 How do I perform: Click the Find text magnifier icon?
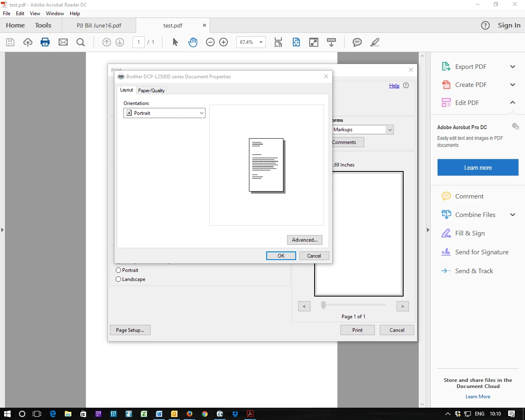pyautogui.click(x=81, y=42)
